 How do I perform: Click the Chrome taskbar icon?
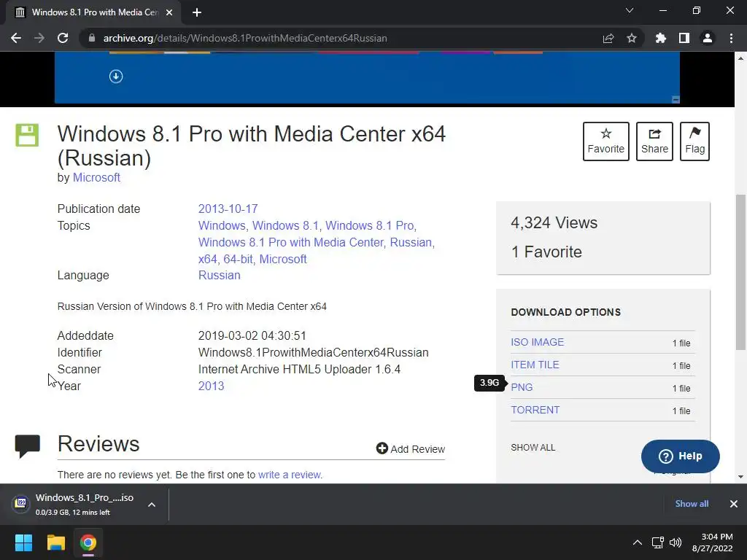point(88,542)
